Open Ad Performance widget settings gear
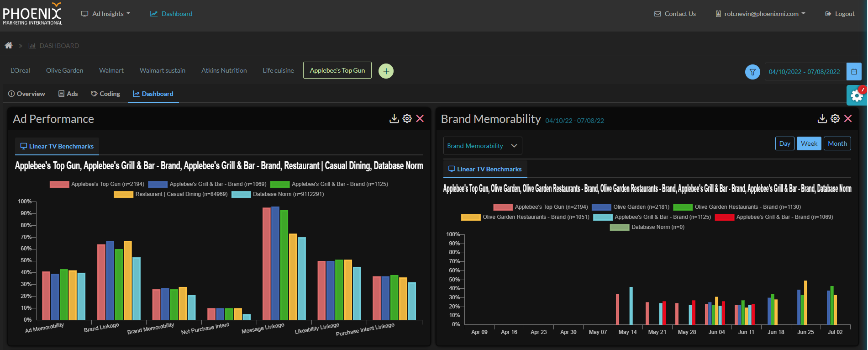This screenshot has width=868, height=350. [x=407, y=119]
